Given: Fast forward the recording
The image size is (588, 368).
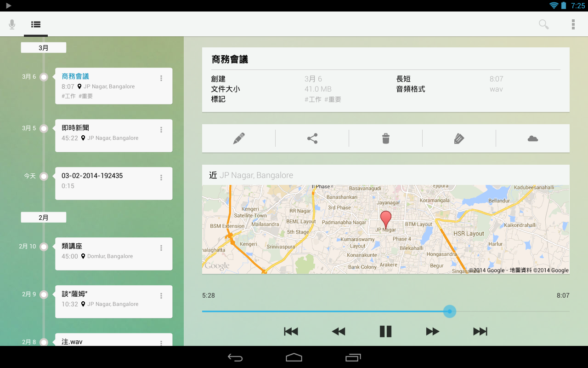Looking at the screenshot, I should tap(433, 331).
